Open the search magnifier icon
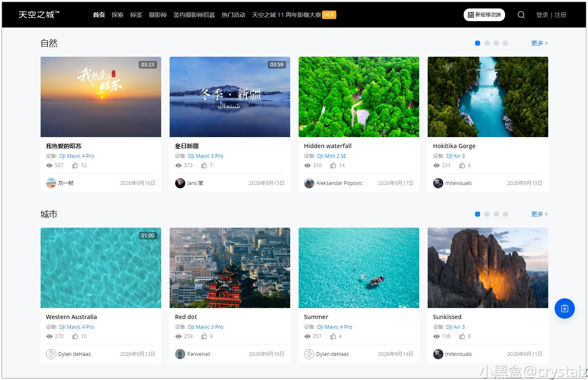588x380 pixels. 521,15
